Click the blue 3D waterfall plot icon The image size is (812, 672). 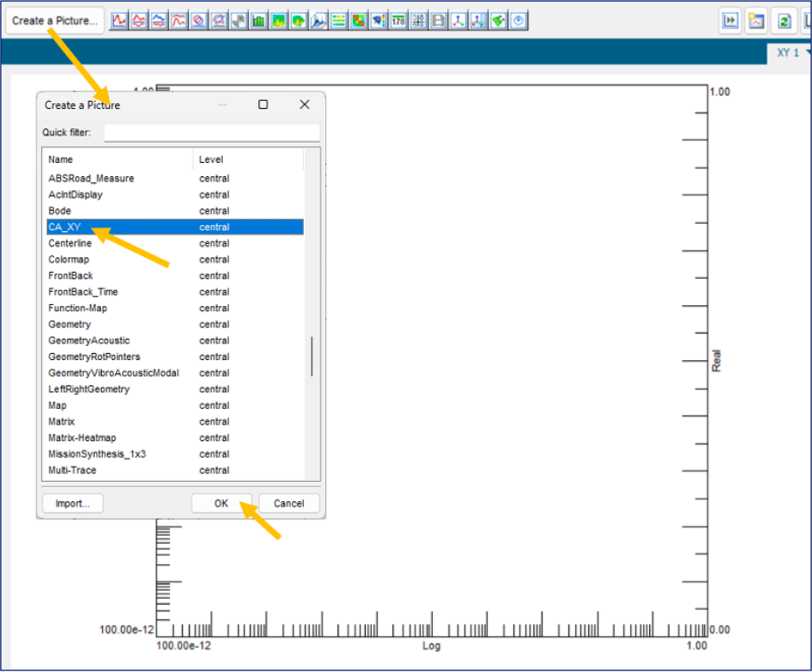coord(319,21)
